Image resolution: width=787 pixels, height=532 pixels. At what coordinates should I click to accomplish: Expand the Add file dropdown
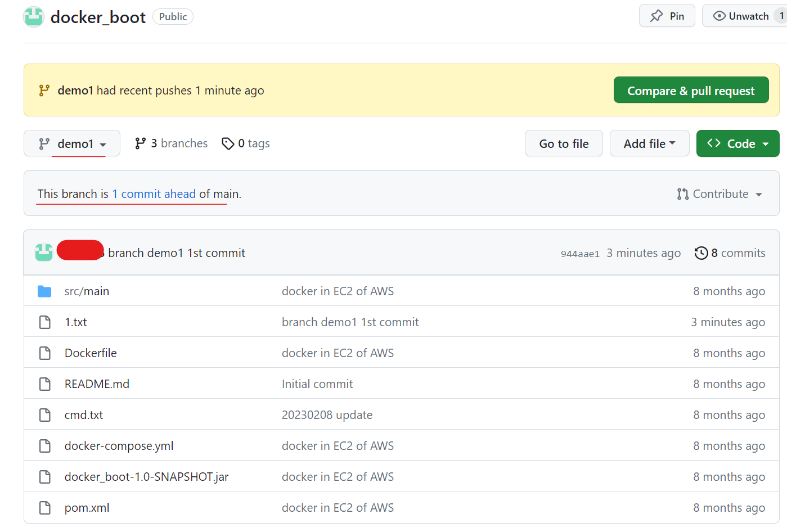point(649,143)
